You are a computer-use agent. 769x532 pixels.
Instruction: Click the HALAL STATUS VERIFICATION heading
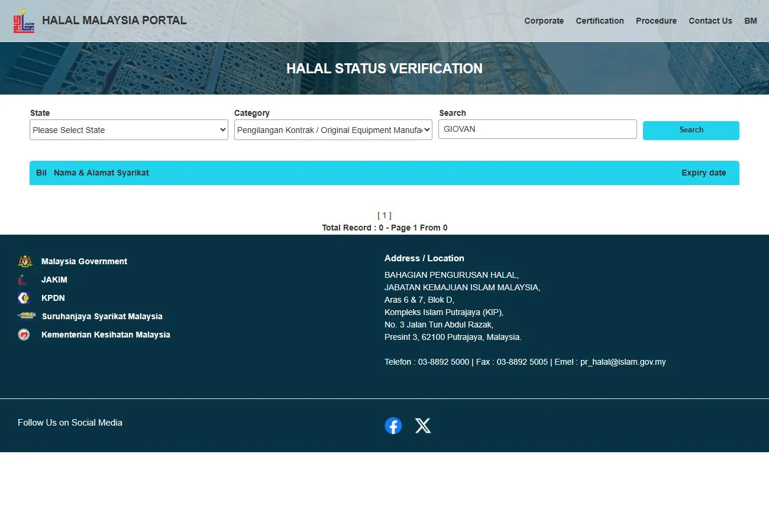click(x=384, y=69)
